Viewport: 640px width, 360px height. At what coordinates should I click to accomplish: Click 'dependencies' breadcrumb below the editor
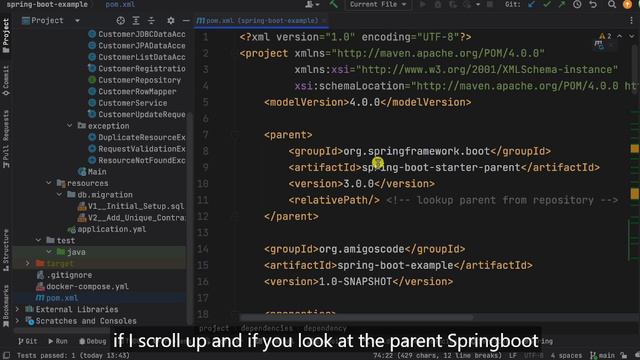click(267, 328)
